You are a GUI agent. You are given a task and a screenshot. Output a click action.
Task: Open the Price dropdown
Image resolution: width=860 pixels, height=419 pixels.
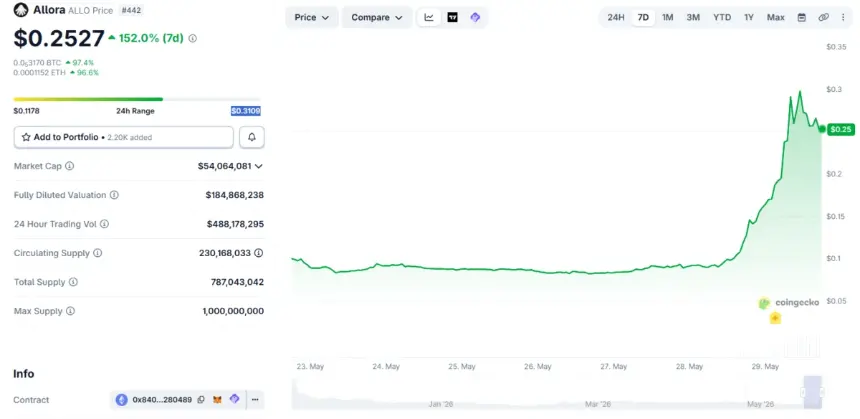[312, 18]
